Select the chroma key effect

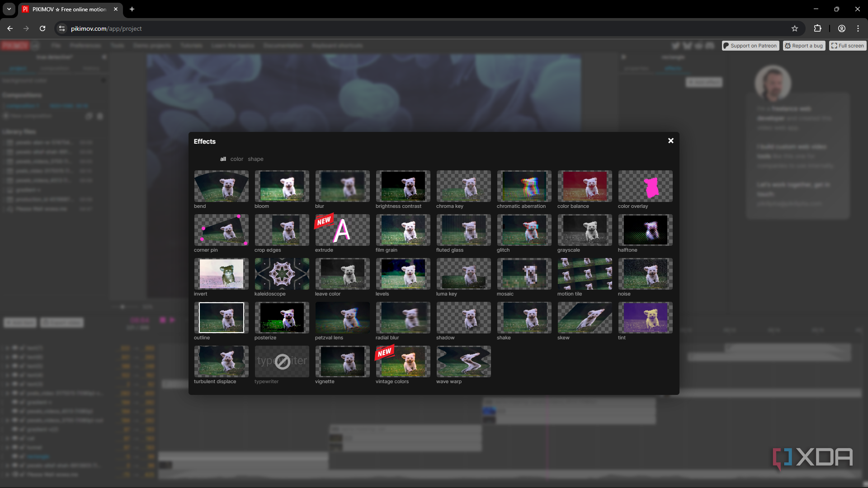coord(463,186)
